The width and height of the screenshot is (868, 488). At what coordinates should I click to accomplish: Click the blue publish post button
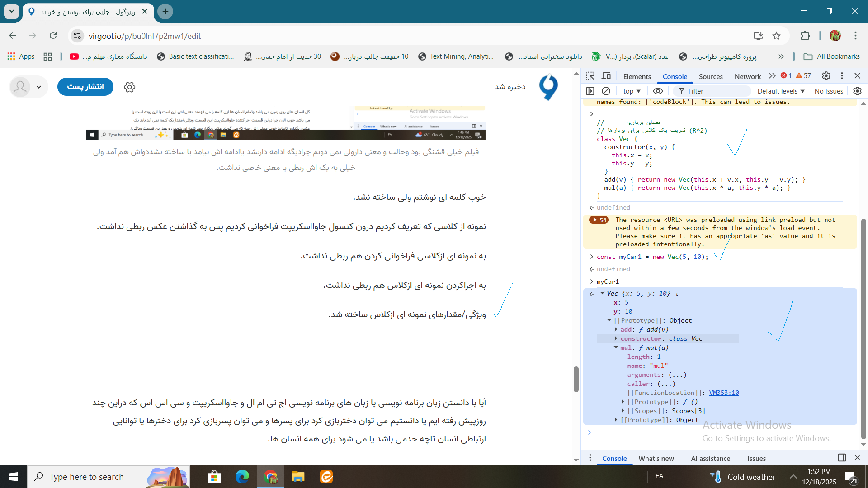[85, 86]
